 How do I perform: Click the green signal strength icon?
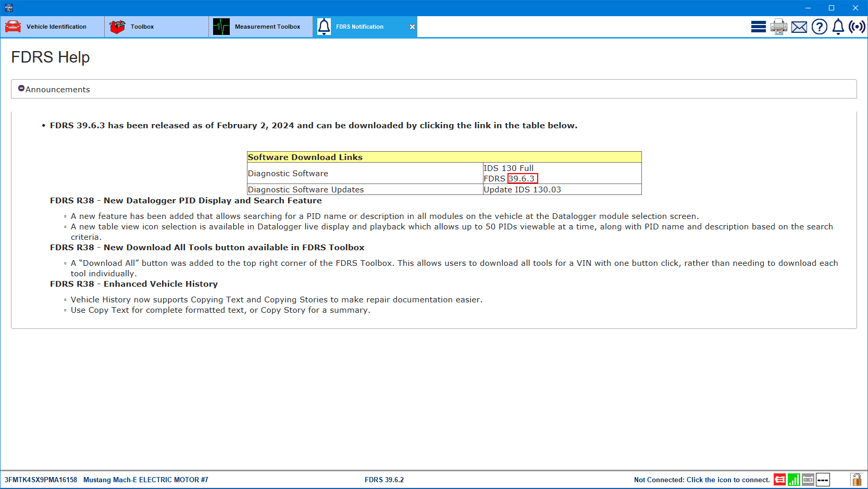[x=793, y=480]
